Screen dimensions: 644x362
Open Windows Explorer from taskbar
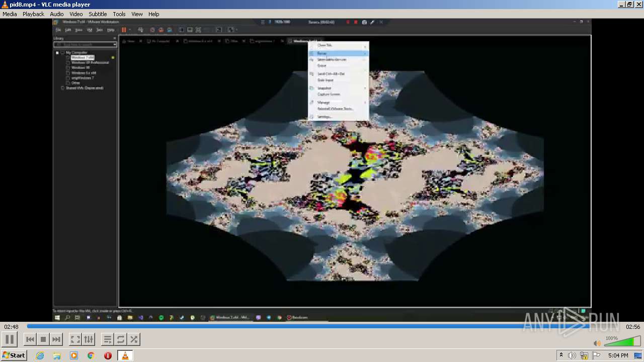click(57, 355)
